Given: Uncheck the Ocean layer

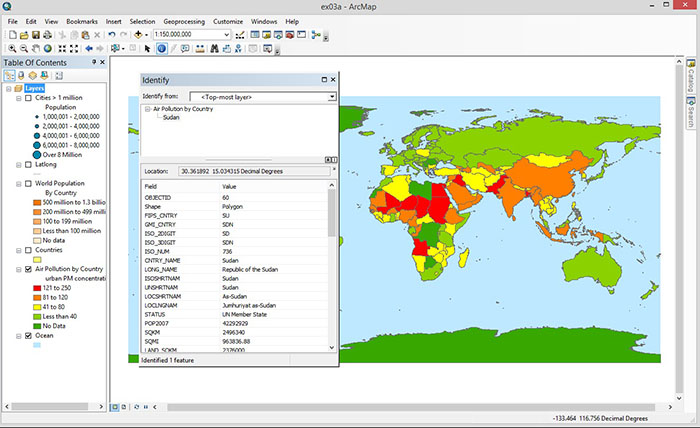Looking at the screenshot, I should [28, 336].
